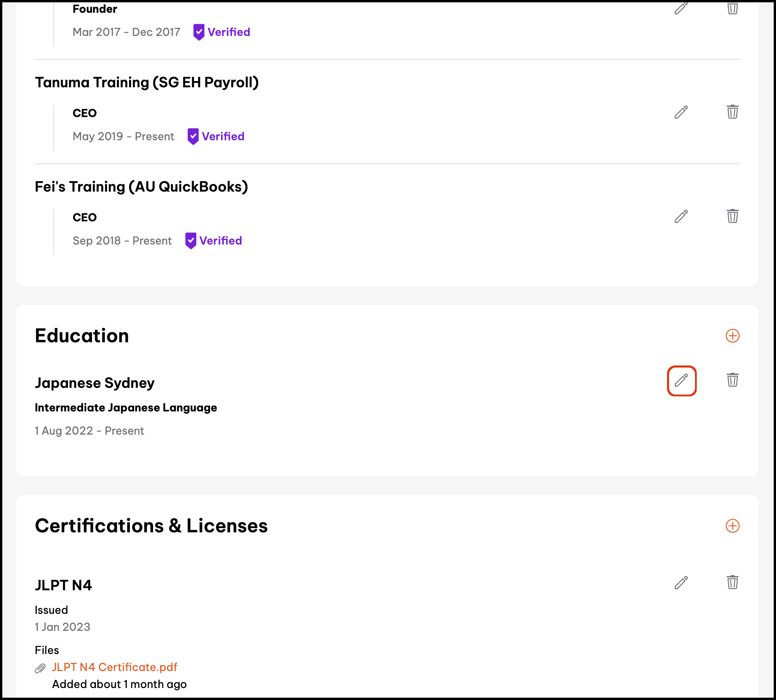
Task: Click Verified badge under Tanuma Training
Action: tap(216, 136)
